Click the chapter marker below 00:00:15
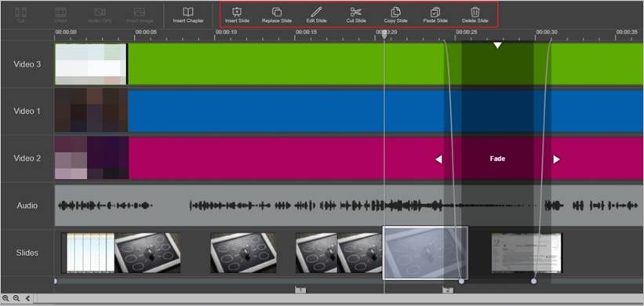This screenshot has height=306, width=644. (300, 290)
